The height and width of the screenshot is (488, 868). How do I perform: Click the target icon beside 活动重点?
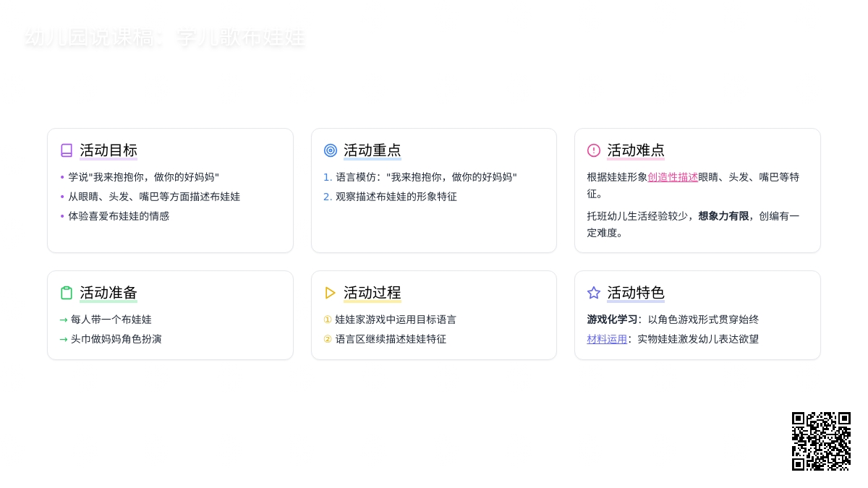coord(331,150)
